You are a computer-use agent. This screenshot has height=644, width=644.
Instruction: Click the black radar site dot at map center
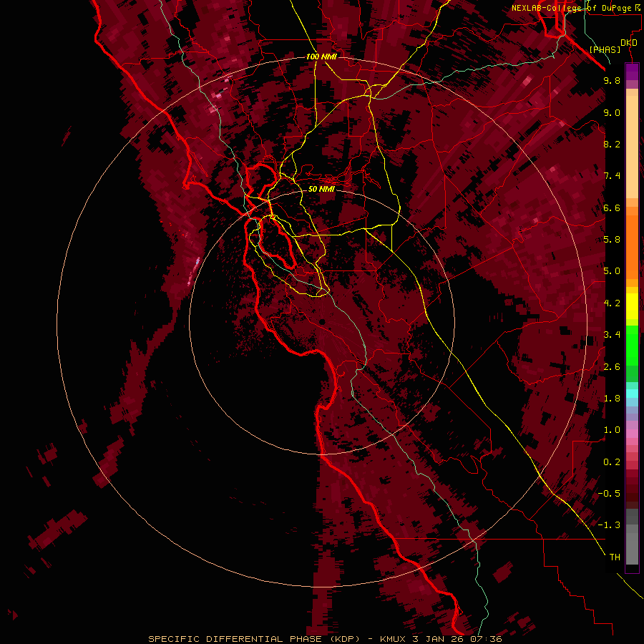click(x=322, y=322)
